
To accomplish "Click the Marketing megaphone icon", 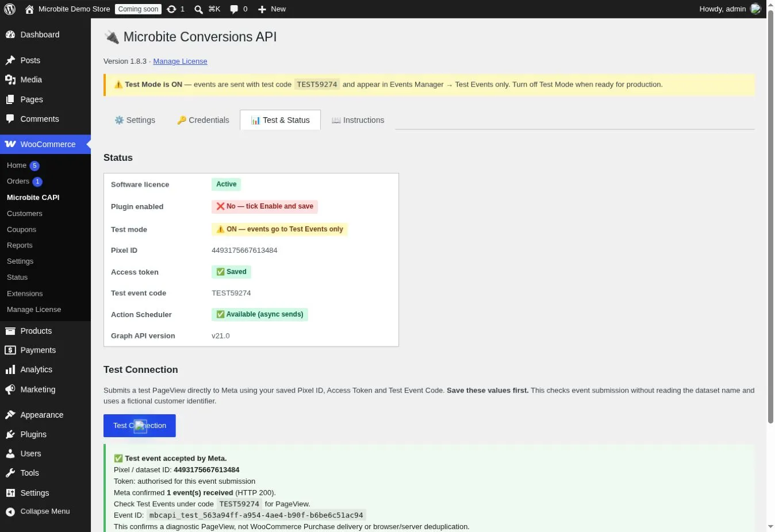I will 10,390.
